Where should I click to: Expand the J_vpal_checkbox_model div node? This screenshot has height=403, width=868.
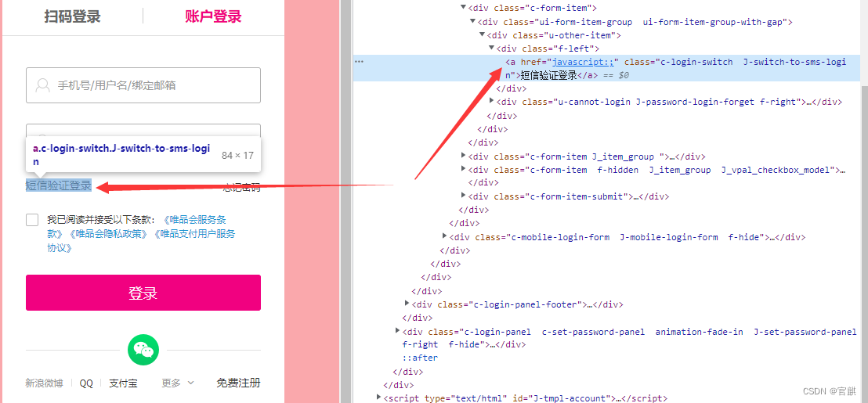click(x=463, y=169)
